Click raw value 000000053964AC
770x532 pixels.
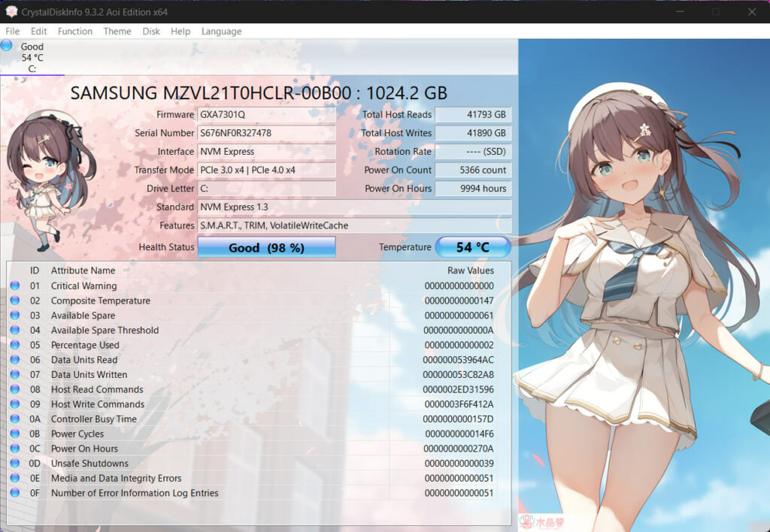(458, 360)
